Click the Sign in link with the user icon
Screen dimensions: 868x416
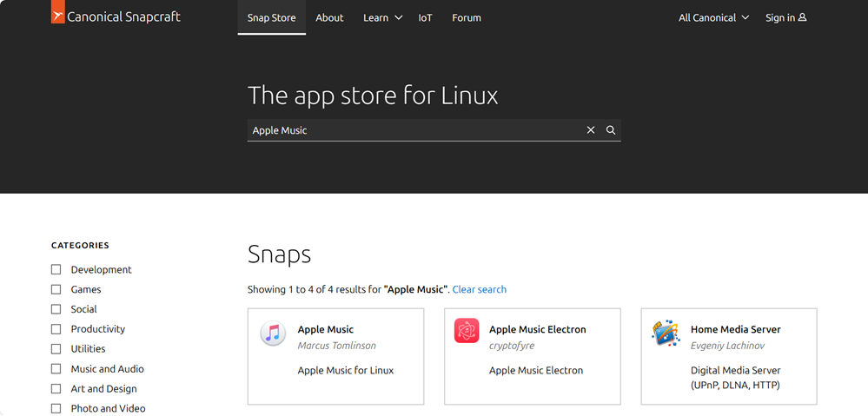point(785,17)
